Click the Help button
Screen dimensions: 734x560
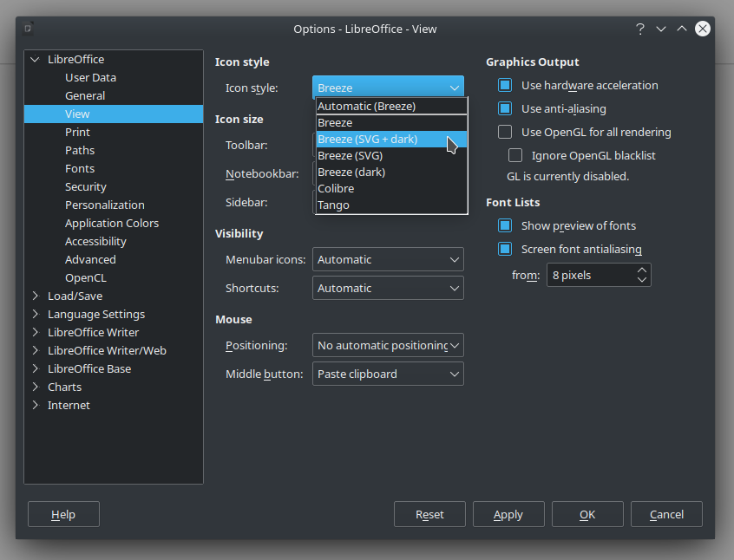coord(63,514)
